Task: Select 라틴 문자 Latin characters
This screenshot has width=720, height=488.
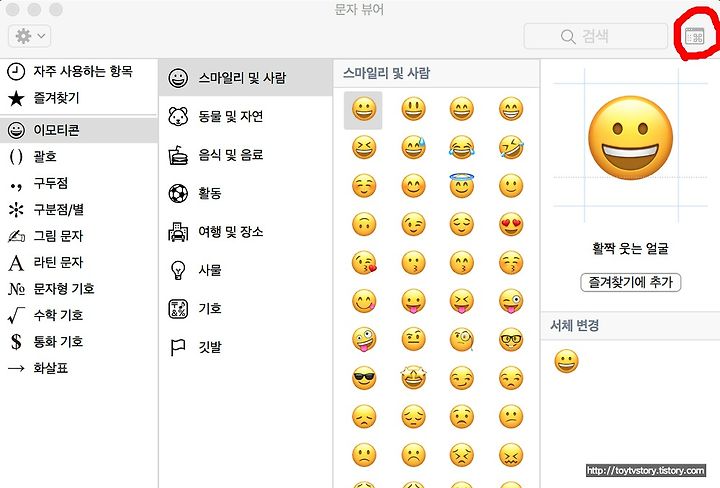Action: (79, 262)
